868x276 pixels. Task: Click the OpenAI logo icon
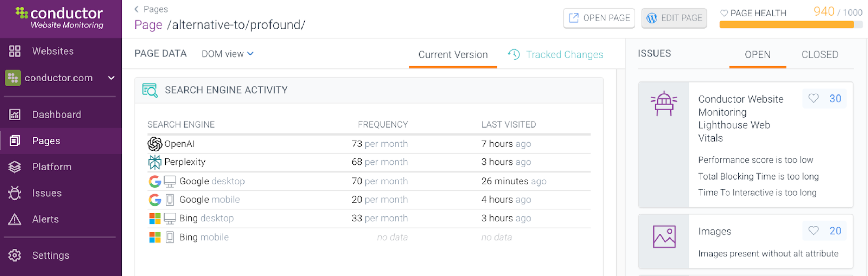pyautogui.click(x=155, y=144)
